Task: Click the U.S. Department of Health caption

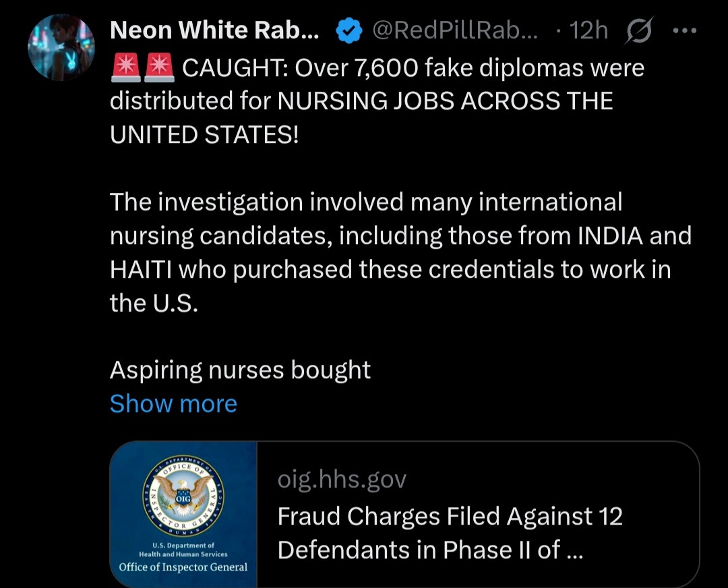Action: [183, 550]
